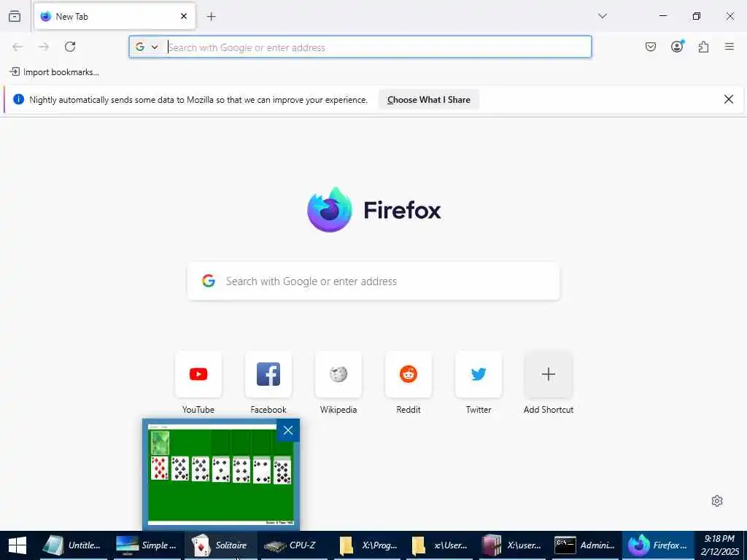Click the Choose What I Share button
The width and height of the screenshot is (747, 560).
coord(429,99)
